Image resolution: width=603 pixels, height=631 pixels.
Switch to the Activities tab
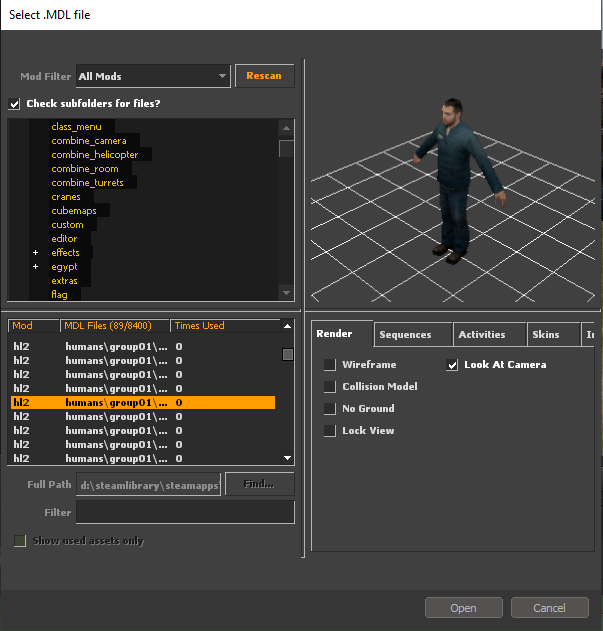pyautogui.click(x=490, y=334)
